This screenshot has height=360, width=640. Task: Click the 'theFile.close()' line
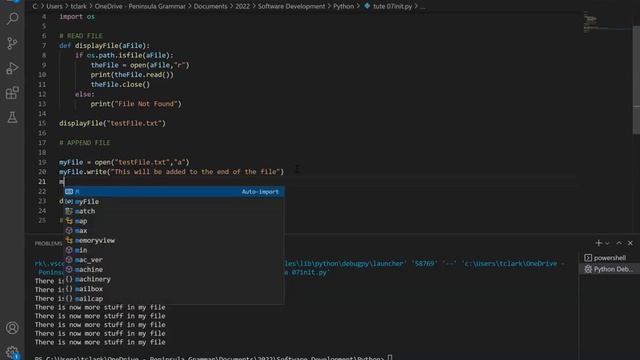click(x=120, y=84)
